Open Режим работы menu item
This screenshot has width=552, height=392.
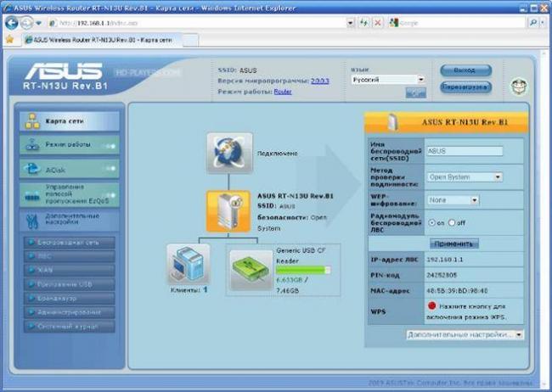[70, 144]
